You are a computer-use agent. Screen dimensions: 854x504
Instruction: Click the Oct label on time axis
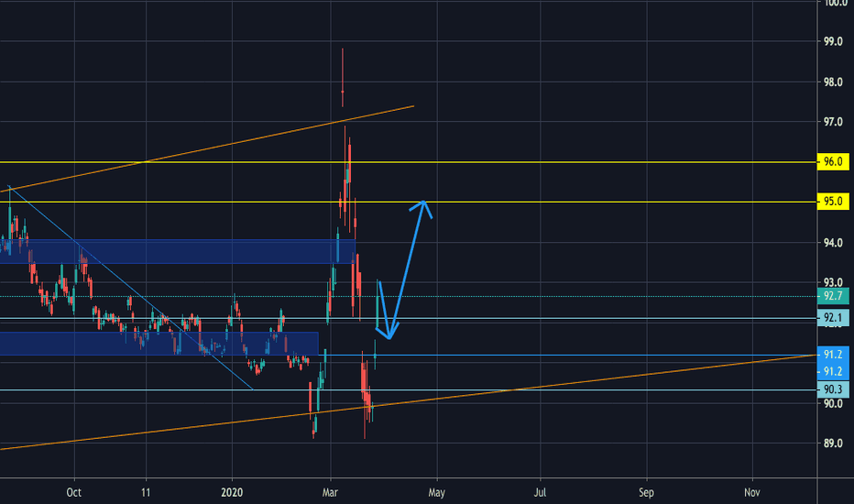click(x=74, y=493)
